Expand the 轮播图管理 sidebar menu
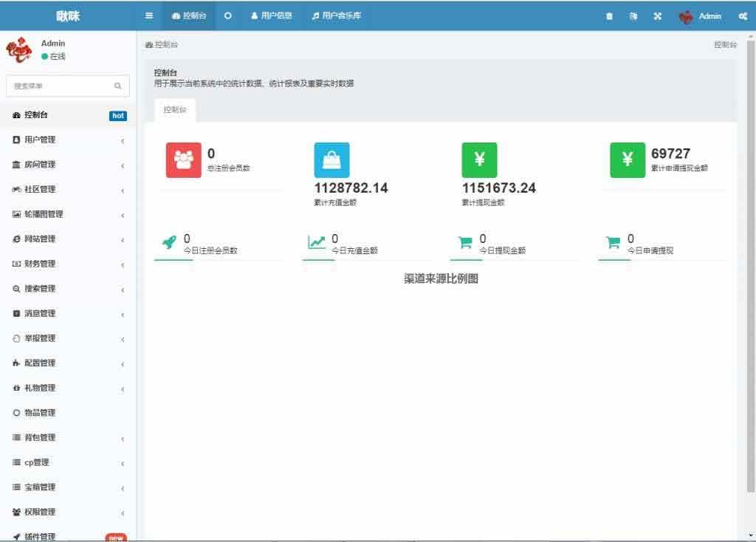Image resolution: width=756 pixels, height=542 pixels. pos(67,214)
